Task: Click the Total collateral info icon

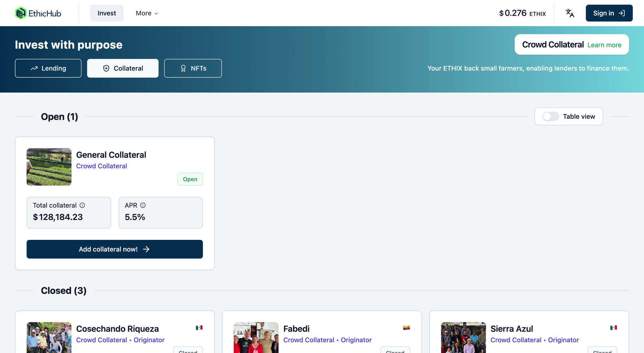Action: (x=82, y=205)
